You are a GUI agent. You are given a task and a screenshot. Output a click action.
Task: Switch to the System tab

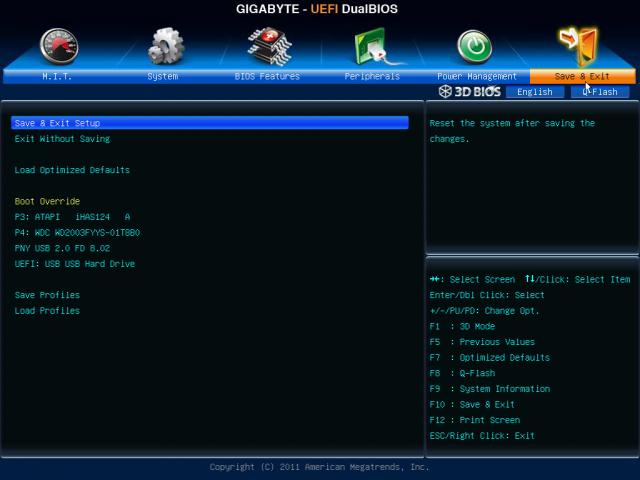tap(162, 76)
